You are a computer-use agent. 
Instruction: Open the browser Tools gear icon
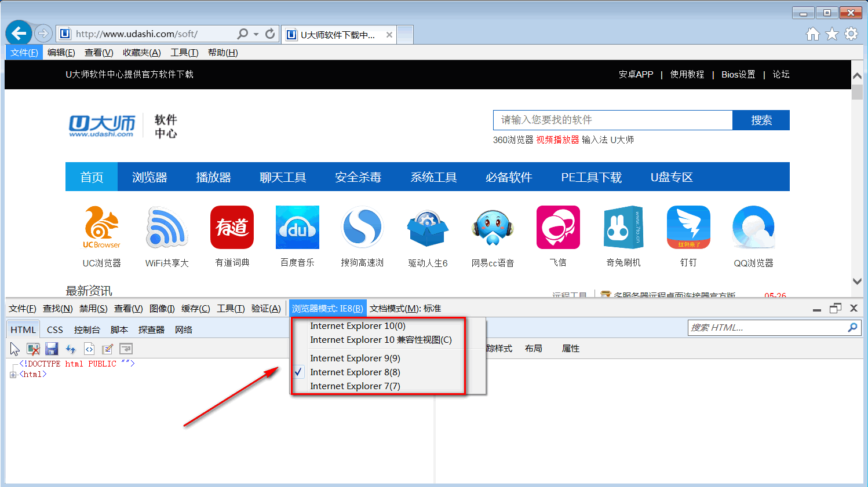[x=851, y=34]
